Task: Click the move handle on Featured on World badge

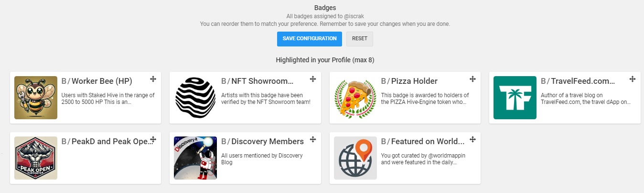Action: coord(472,139)
